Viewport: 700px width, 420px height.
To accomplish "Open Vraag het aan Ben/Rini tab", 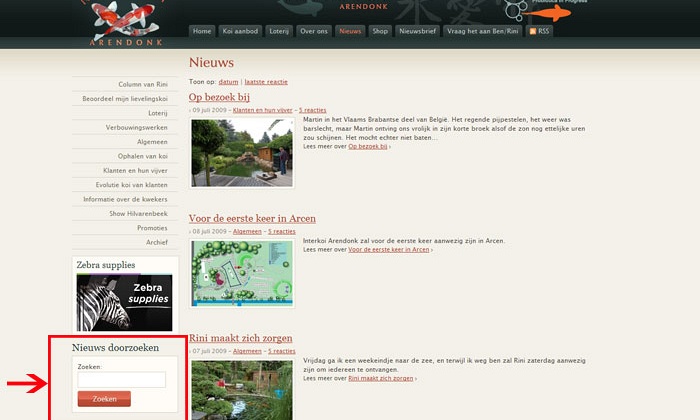I will point(483,31).
